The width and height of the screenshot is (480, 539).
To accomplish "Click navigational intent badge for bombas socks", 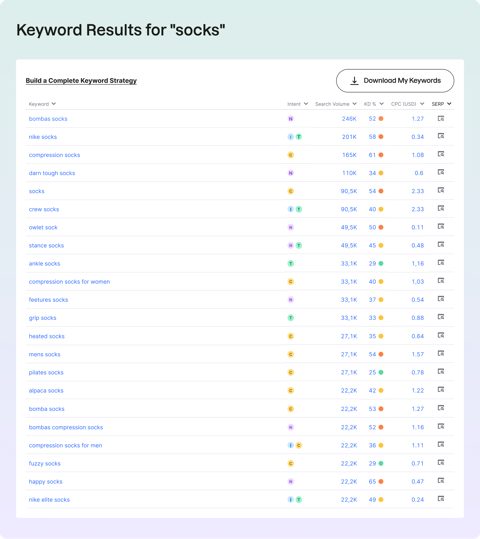I will click(x=291, y=119).
